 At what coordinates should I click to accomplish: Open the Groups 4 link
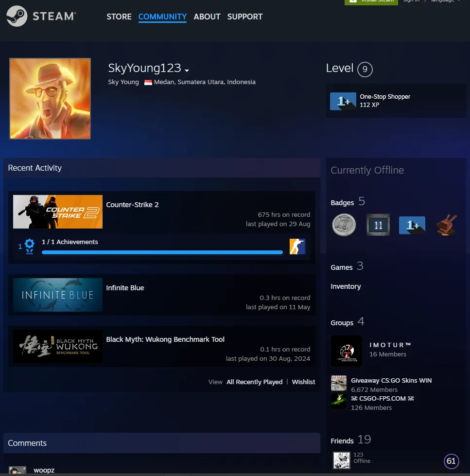(348, 322)
